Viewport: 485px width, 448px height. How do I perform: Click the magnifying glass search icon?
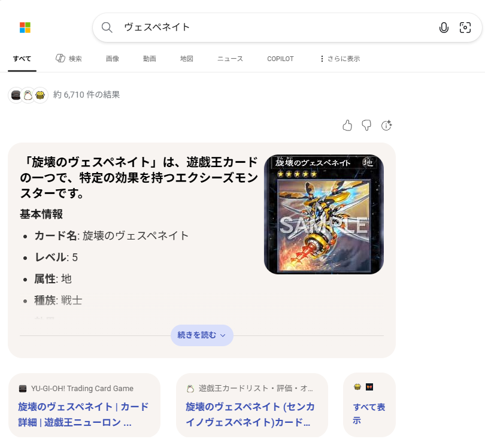pyautogui.click(x=107, y=28)
